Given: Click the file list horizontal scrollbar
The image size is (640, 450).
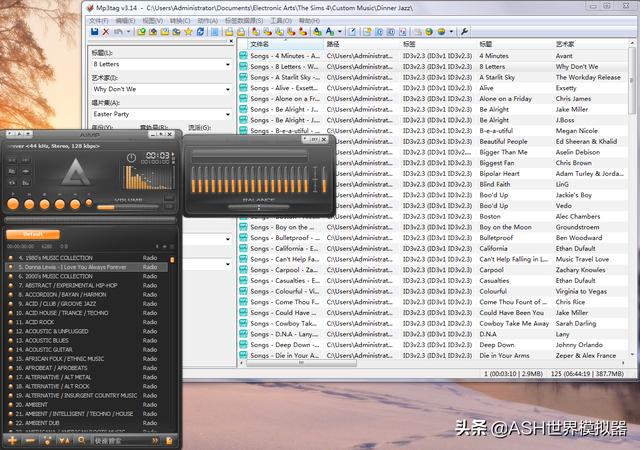Looking at the screenshot, I should [x=301, y=363].
